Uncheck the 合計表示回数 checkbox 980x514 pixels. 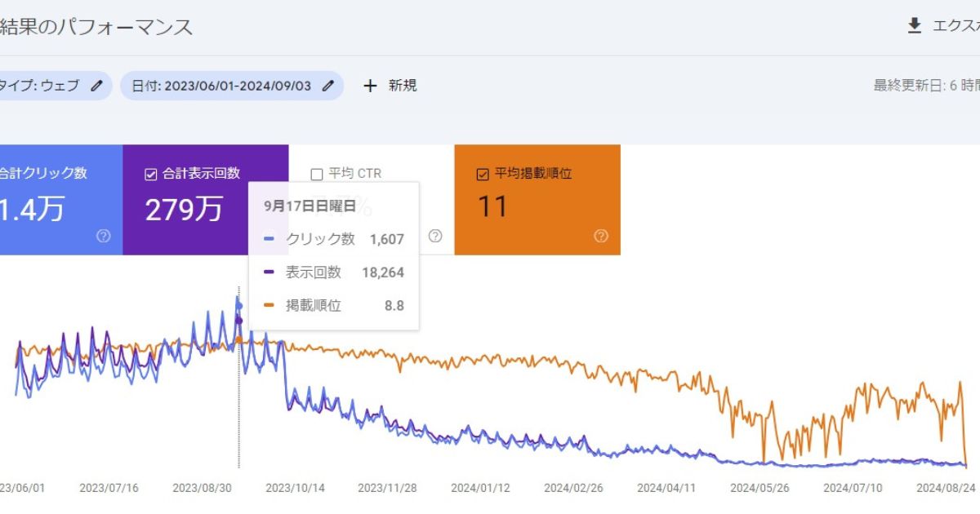(x=150, y=174)
